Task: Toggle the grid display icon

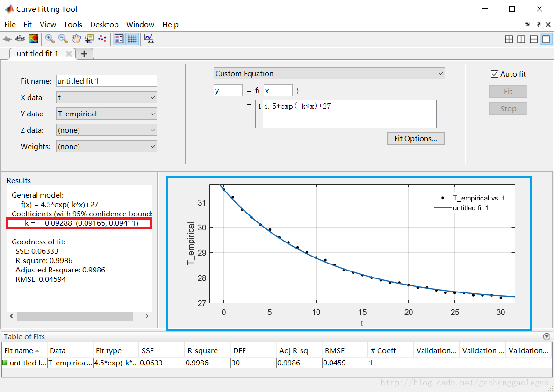Action: pos(132,39)
